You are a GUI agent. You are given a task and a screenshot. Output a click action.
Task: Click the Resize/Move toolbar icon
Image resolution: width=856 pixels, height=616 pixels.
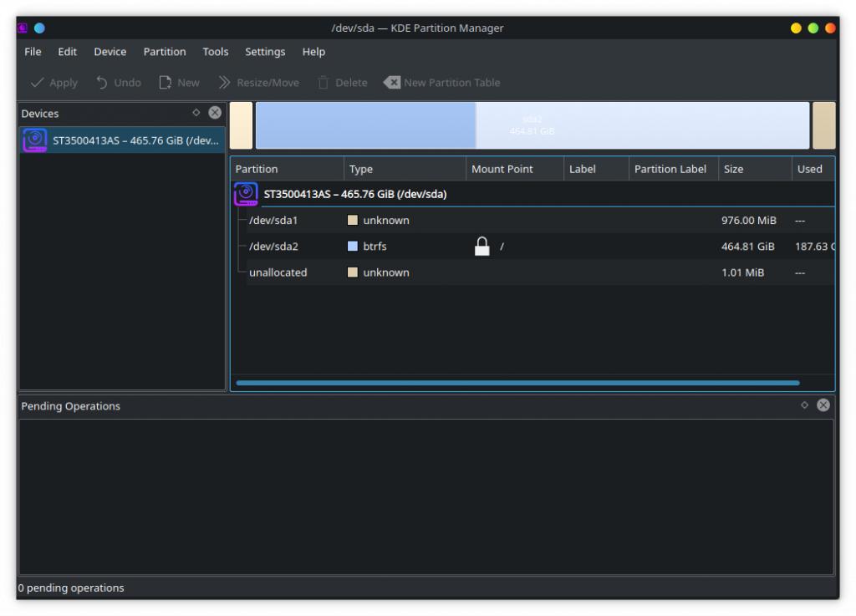point(224,83)
